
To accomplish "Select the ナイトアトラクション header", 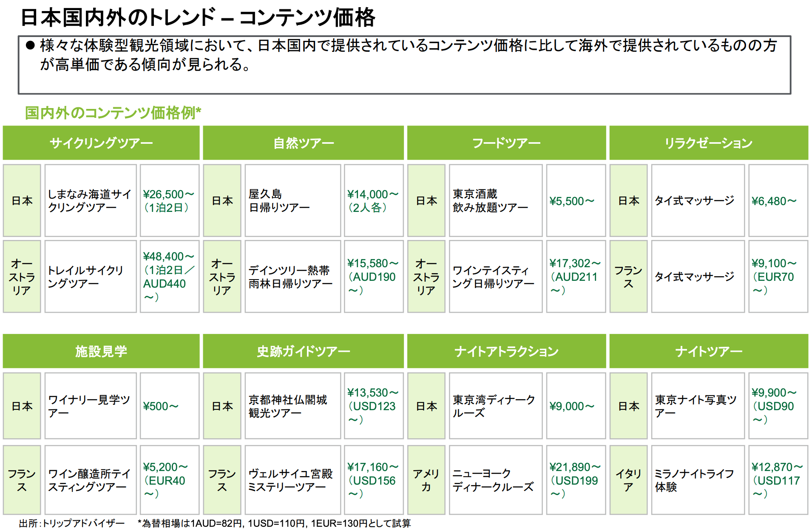I will tap(506, 351).
